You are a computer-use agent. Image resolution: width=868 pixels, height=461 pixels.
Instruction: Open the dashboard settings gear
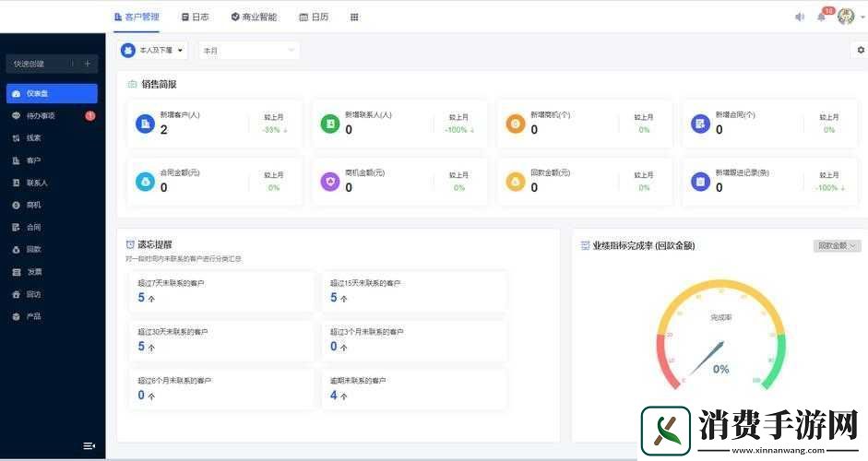(x=861, y=50)
